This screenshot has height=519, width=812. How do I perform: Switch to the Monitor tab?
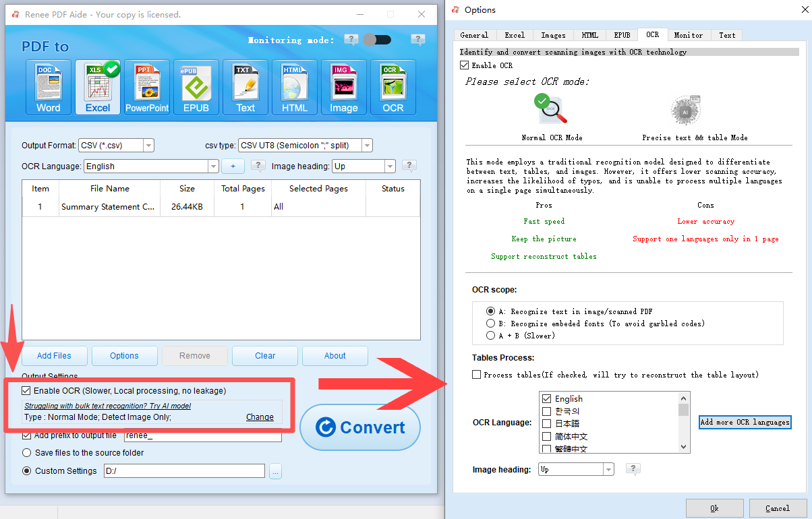tap(688, 34)
